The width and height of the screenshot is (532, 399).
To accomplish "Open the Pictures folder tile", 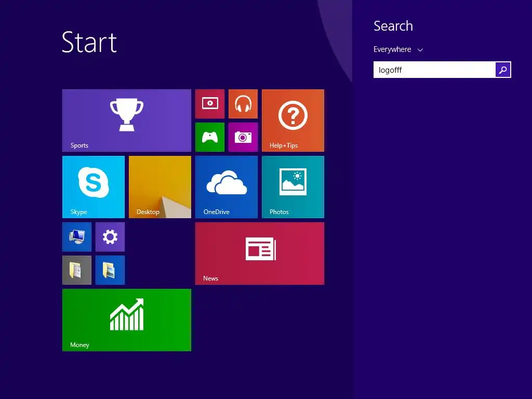I will click(x=110, y=270).
